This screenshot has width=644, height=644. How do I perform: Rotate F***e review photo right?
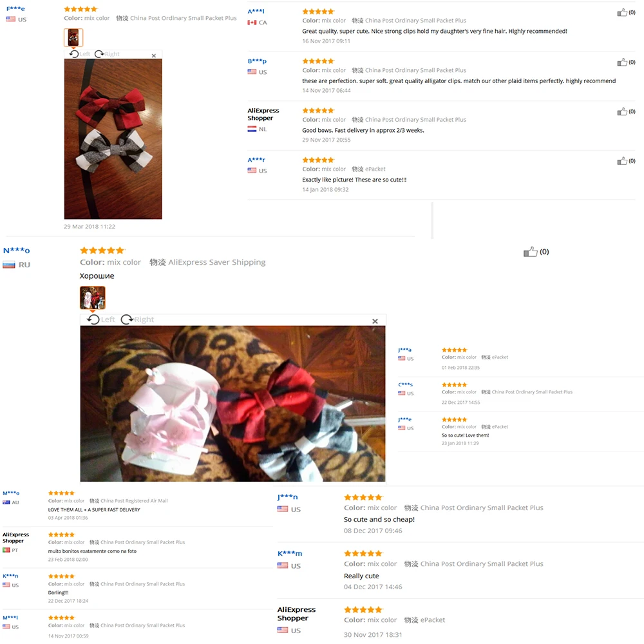pyautogui.click(x=107, y=54)
